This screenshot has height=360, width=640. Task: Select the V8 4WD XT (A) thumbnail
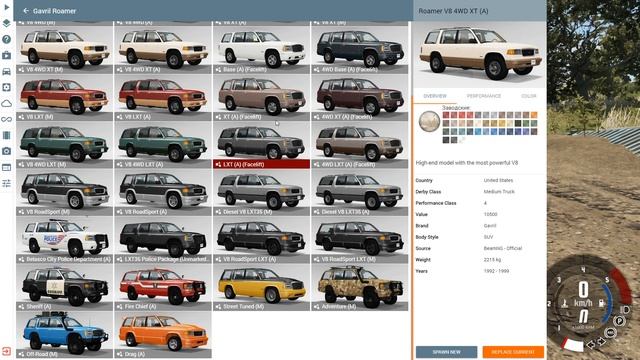click(x=163, y=50)
